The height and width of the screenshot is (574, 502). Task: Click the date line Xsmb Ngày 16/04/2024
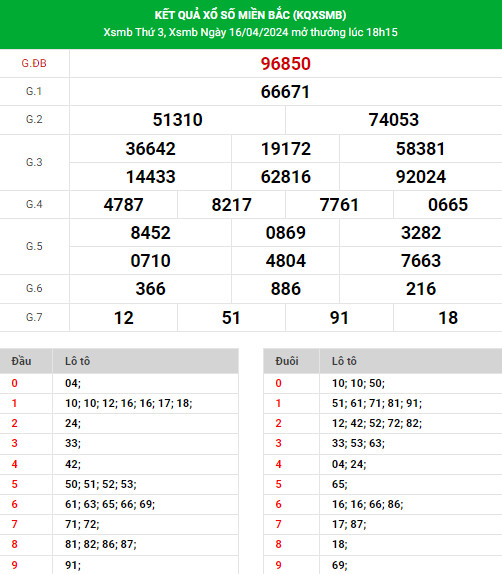point(229,32)
